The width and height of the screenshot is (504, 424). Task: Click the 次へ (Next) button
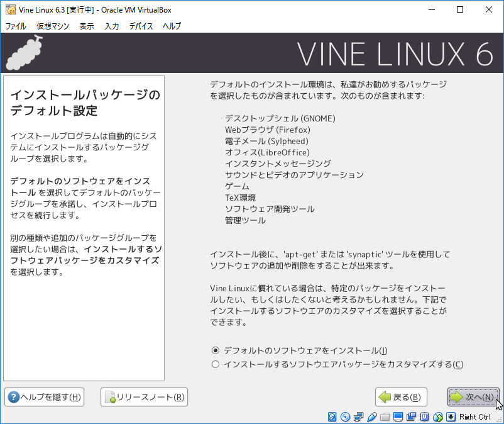(473, 397)
